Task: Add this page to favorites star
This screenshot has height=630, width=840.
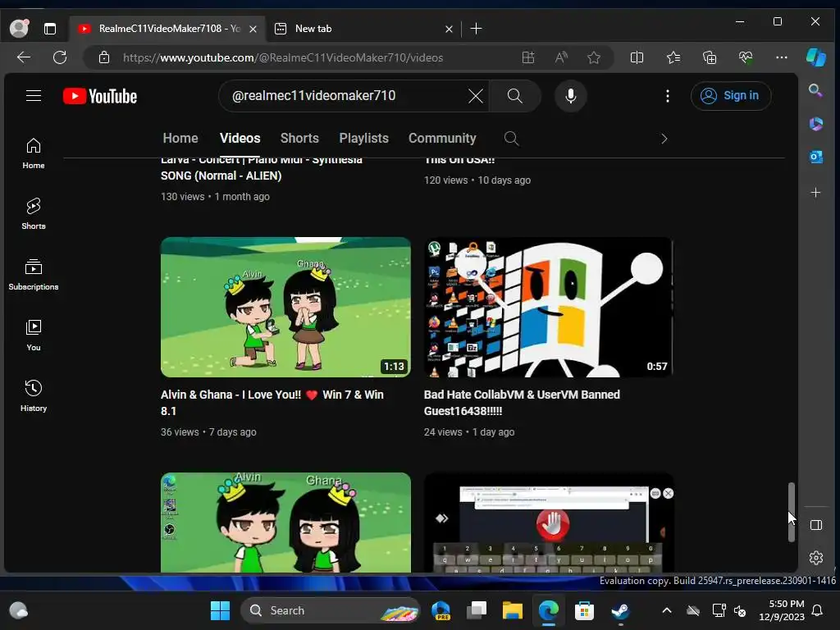Action: click(594, 57)
